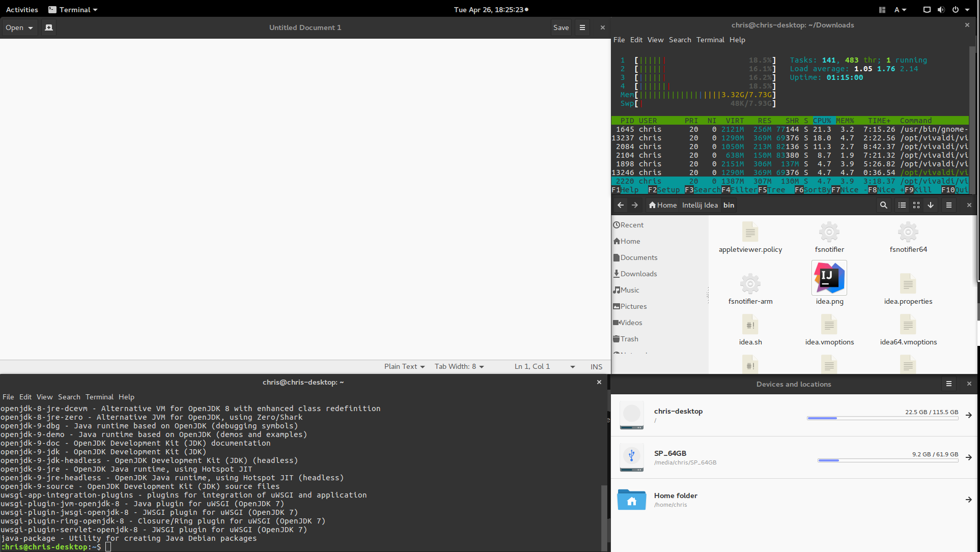
Task: Switch file manager to grid view
Action: [x=916, y=205]
